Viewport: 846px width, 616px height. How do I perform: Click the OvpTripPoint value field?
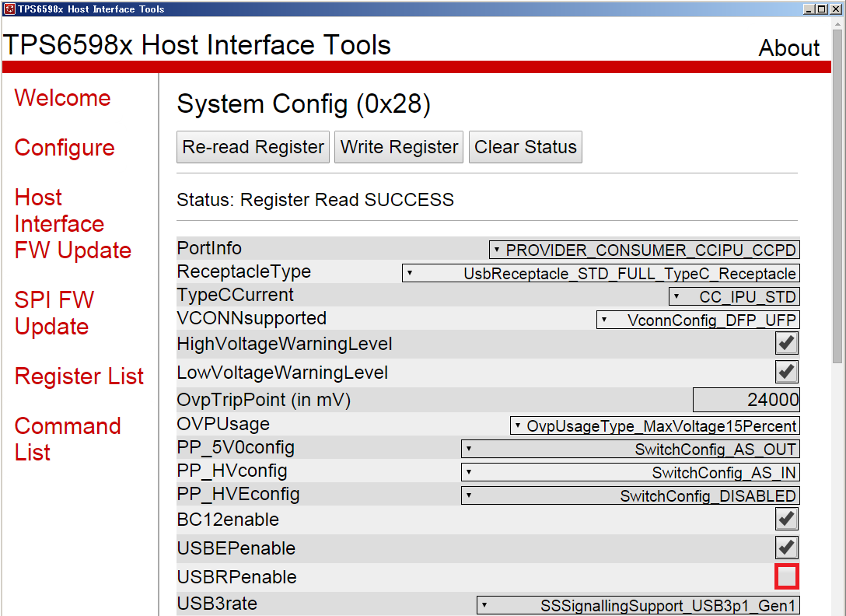(746, 400)
